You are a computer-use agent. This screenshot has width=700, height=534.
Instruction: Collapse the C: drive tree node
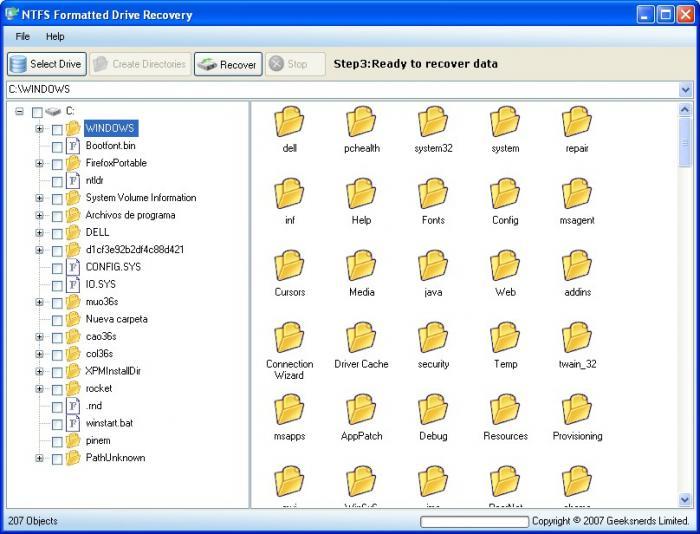[x=19, y=111]
